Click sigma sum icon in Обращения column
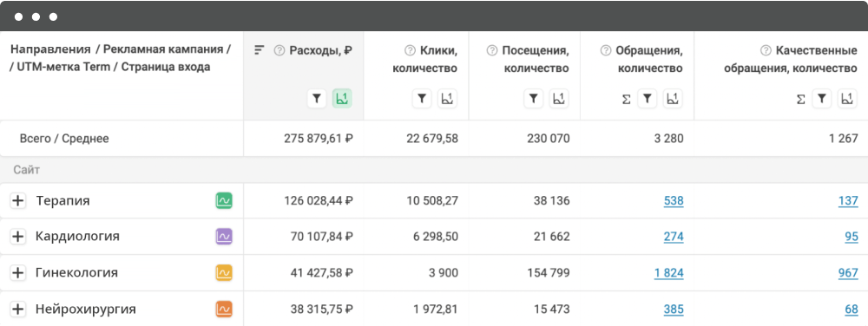The height and width of the screenshot is (326, 868). [x=626, y=100]
